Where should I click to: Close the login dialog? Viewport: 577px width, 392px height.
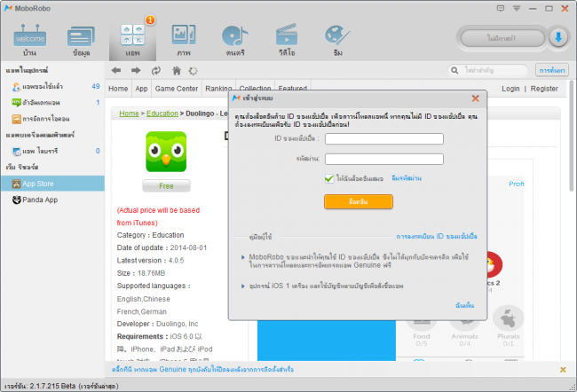(x=476, y=98)
